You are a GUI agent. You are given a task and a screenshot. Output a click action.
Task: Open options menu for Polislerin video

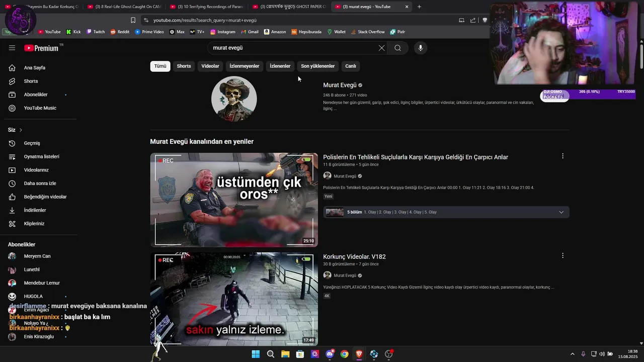pyautogui.click(x=562, y=156)
